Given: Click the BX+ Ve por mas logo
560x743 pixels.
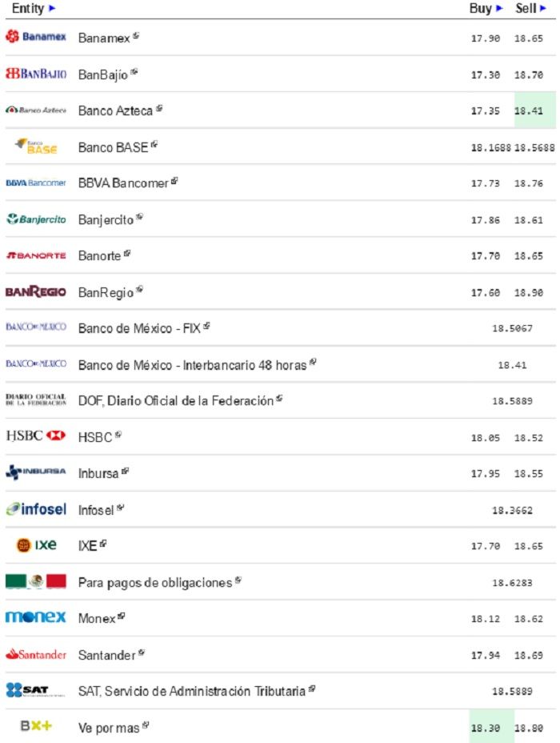Looking at the screenshot, I should pos(36,727).
